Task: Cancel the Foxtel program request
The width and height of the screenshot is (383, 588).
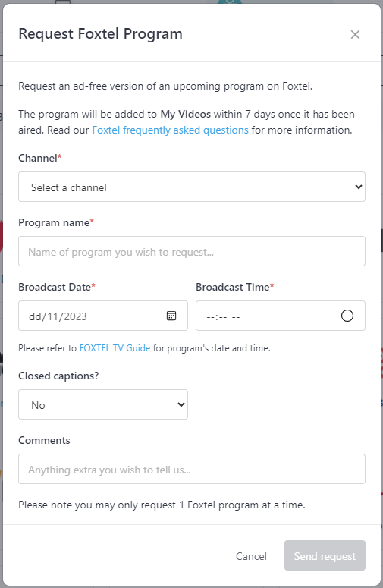Action: coord(251,555)
